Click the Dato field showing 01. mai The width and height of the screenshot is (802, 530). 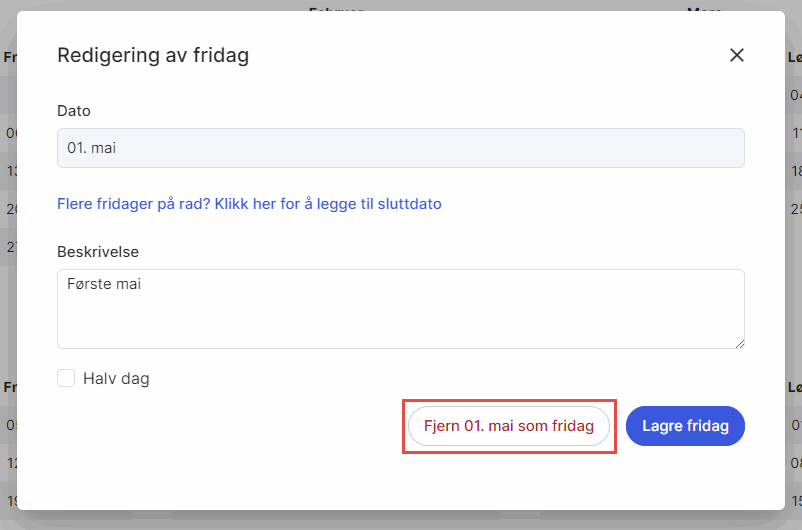[400, 148]
